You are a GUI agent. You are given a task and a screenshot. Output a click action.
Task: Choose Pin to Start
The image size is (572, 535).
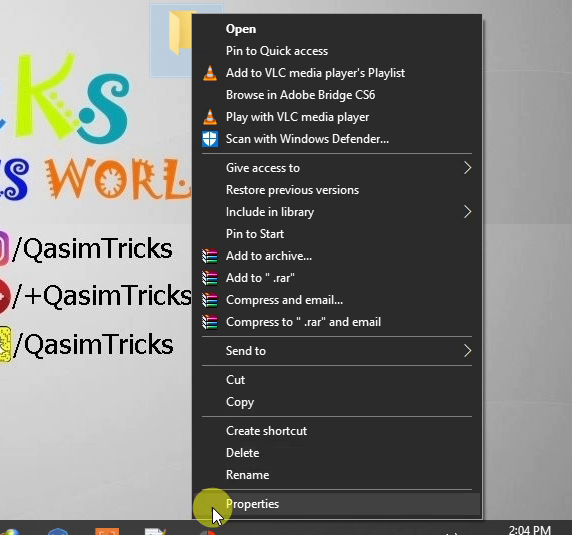337,234
